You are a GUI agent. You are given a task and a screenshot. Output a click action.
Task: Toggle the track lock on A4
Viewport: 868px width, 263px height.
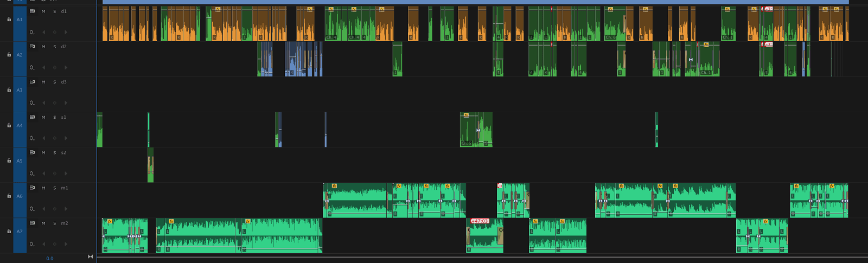click(x=9, y=125)
